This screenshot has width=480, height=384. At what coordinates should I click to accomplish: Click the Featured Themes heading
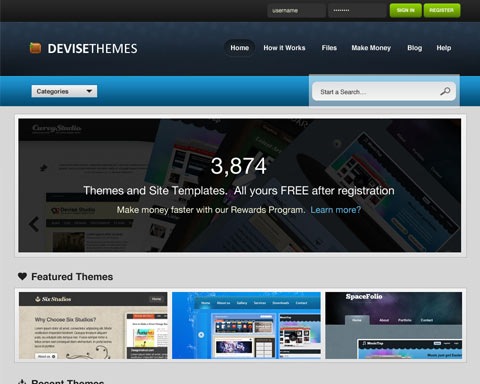(x=72, y=277)
